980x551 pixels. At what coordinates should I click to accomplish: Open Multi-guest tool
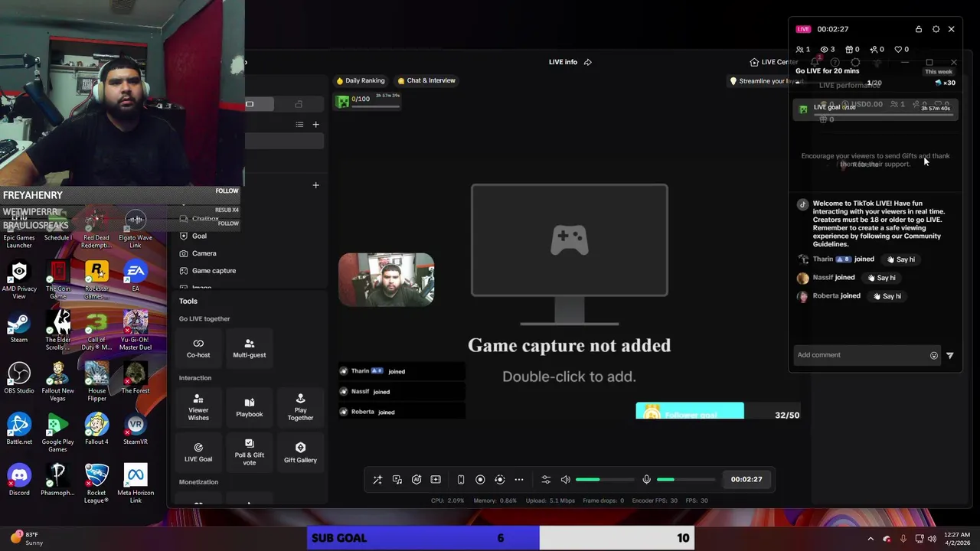click(250, 348)
